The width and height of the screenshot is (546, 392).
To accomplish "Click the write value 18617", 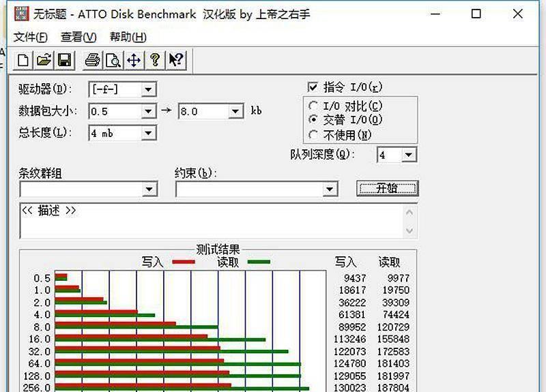I will coord(352,290).
